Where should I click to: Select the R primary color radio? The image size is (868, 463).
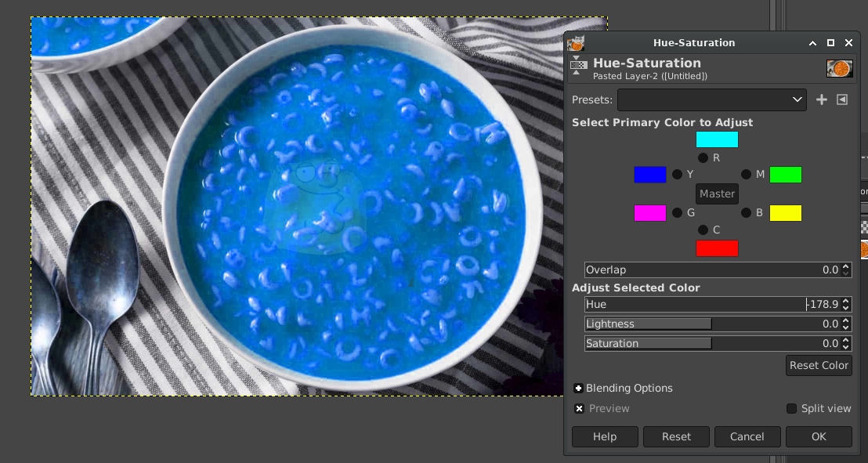[x=703, y=157]
